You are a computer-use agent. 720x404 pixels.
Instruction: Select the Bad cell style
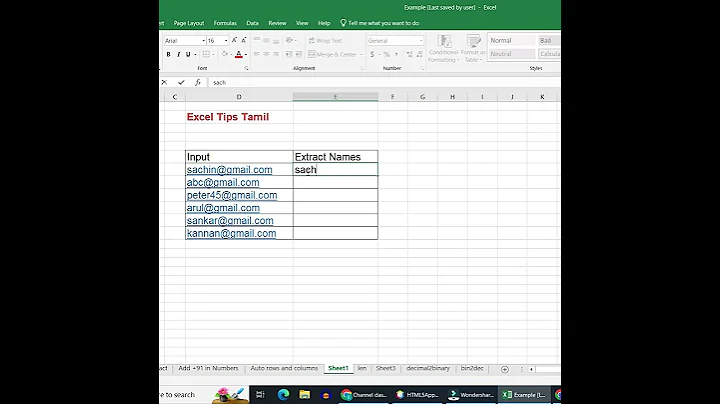[x=549, y=40]
